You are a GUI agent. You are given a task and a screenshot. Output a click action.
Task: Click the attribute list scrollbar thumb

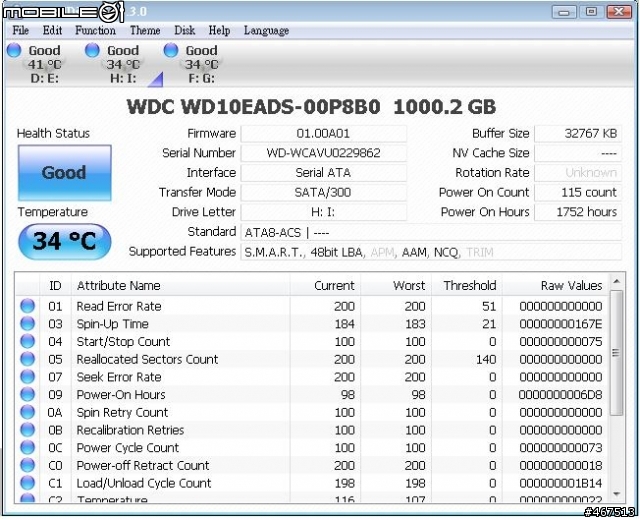[x=616, y=353]
